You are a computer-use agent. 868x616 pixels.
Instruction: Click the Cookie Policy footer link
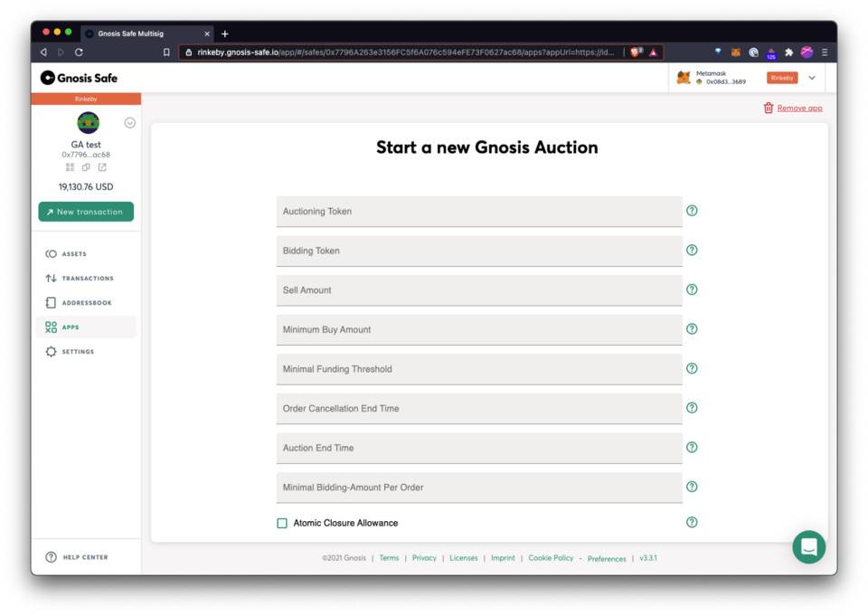click(551, 558)
